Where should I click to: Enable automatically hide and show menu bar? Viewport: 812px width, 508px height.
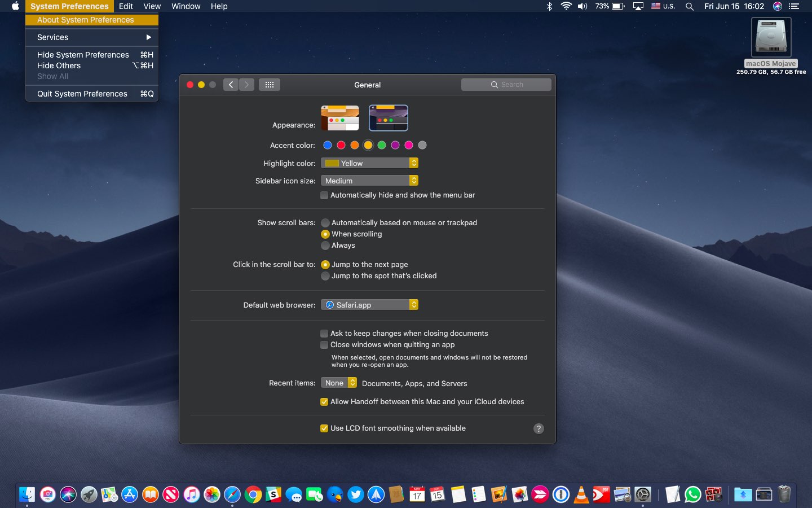point(324,195)
